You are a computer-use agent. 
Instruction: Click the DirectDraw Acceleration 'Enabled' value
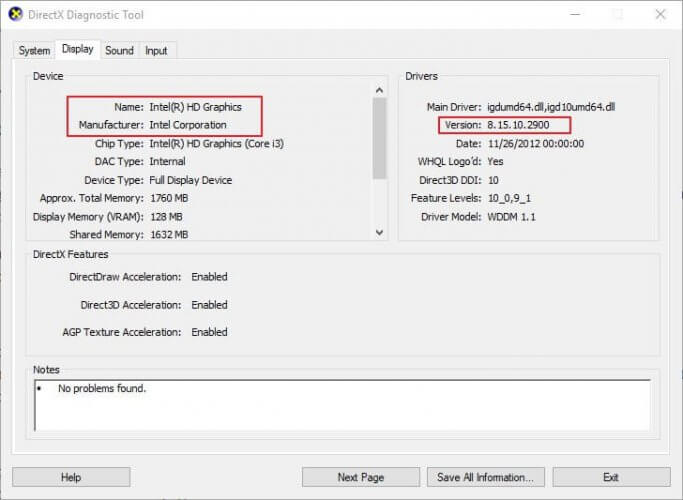(x=210, y=277)
